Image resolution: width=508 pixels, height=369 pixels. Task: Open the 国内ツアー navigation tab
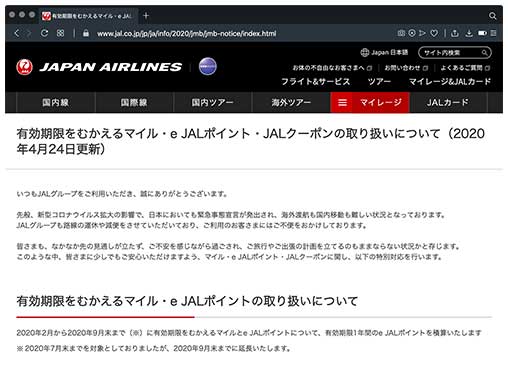tap(213, 103)
